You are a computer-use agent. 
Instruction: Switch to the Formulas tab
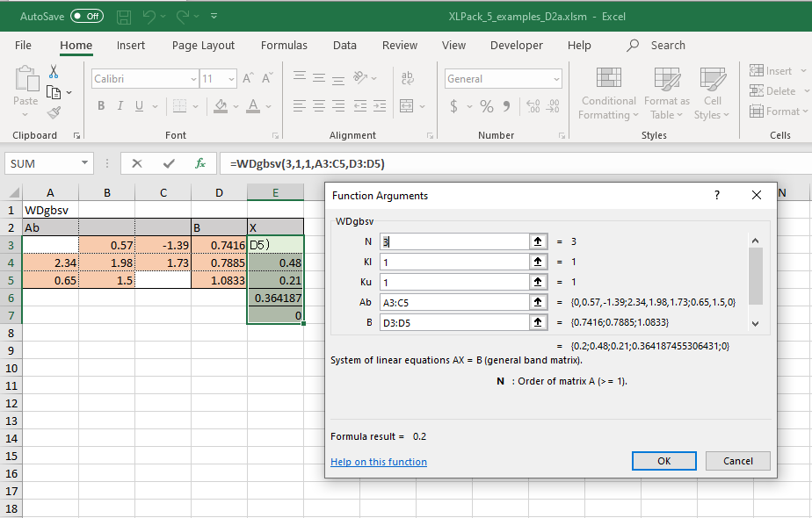tap(284, 45)
